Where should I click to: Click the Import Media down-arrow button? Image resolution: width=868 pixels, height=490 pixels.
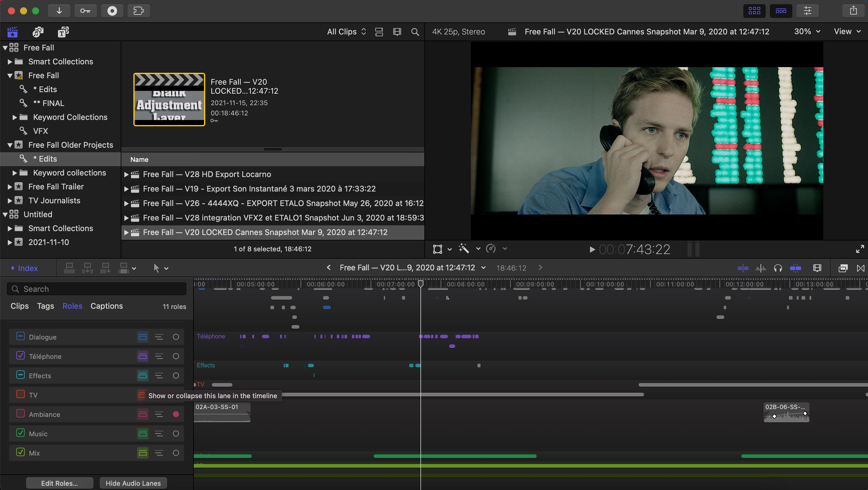[x=59, y=11]
